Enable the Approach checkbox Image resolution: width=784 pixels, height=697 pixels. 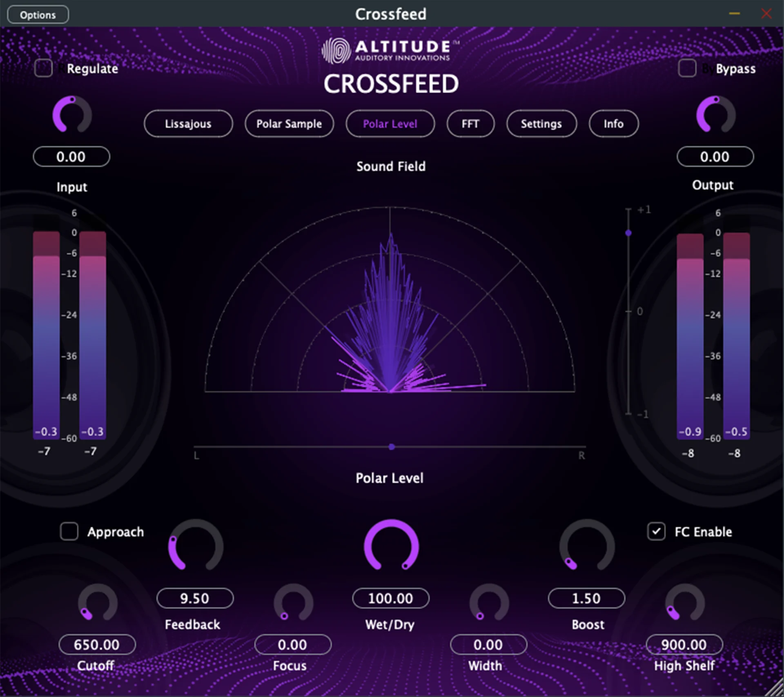(69, 532)
